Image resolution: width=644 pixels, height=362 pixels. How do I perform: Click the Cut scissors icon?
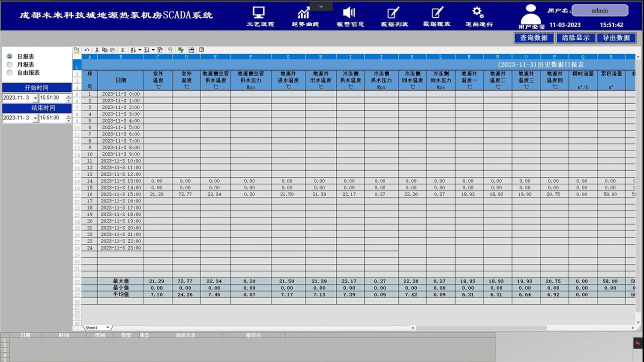pyautogui.click(x=97, y=50)
